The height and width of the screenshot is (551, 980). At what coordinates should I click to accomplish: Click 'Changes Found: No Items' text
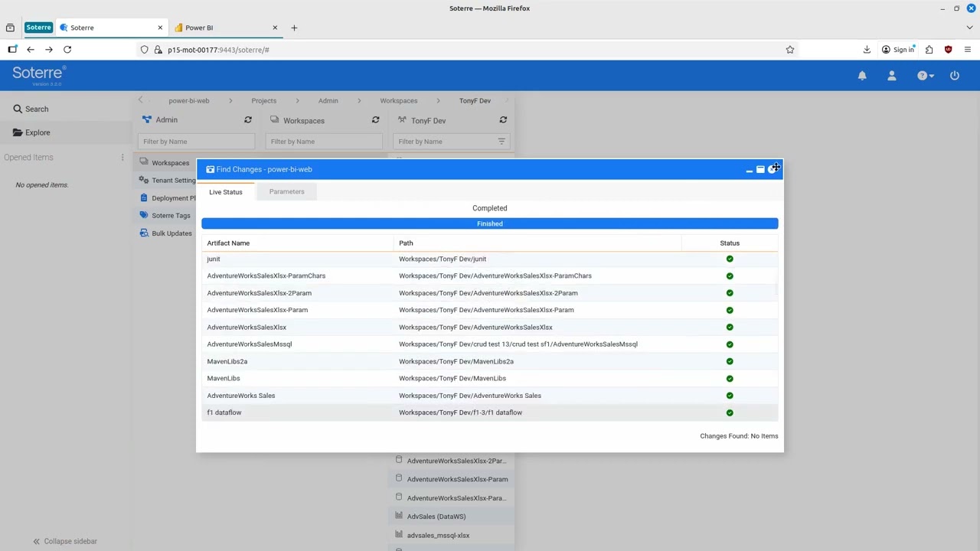click(739, 436)
